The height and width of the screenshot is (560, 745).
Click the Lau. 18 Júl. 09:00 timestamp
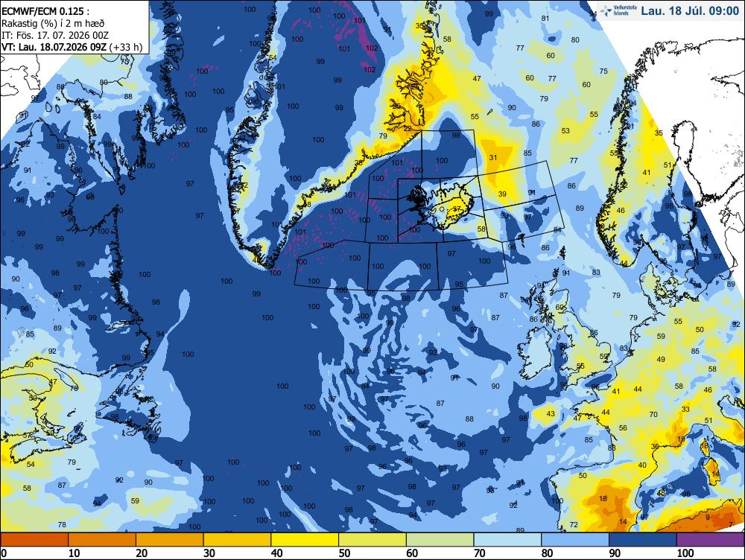(690, 11)
